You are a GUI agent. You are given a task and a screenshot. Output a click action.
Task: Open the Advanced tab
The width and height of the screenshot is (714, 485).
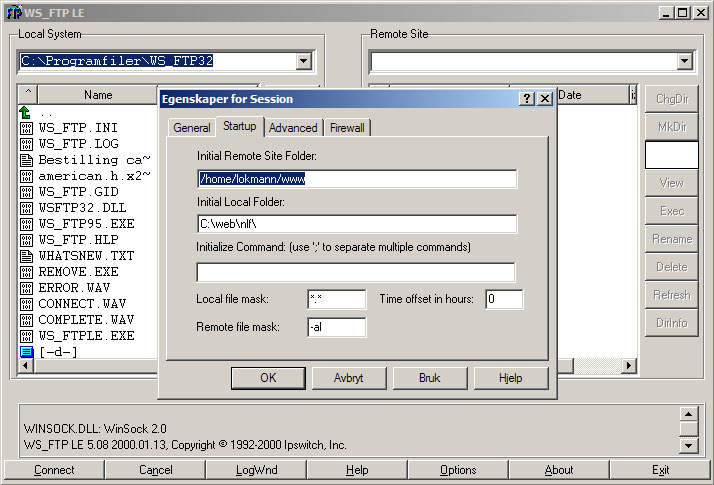click(293, 128)
